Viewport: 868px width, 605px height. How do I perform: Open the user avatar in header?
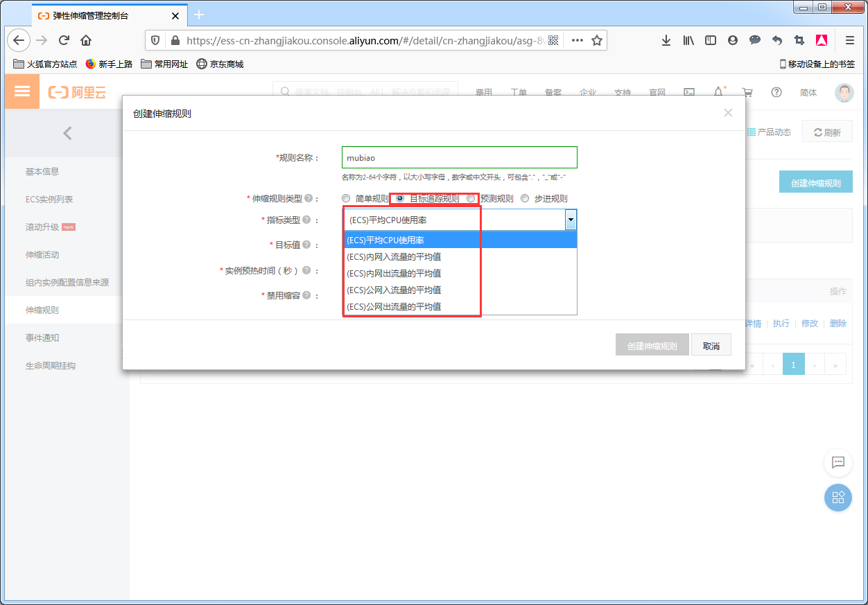click(844, 93)
